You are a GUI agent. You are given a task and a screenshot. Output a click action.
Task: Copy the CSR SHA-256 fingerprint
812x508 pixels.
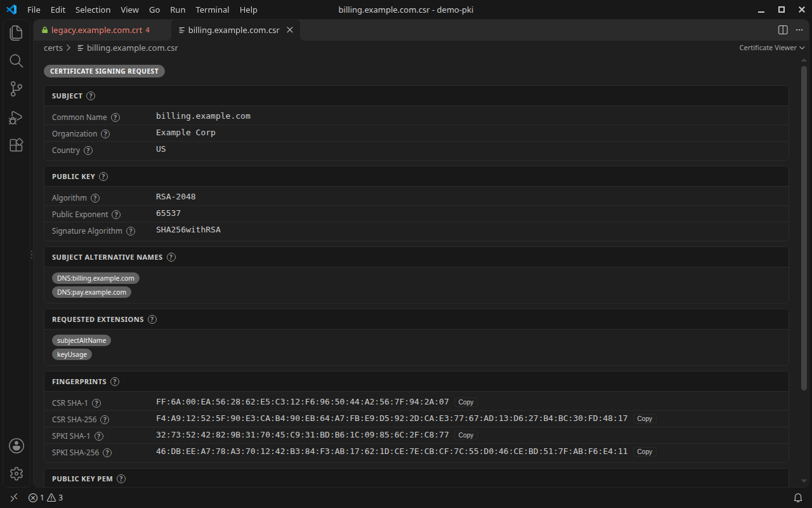[645, 418]
